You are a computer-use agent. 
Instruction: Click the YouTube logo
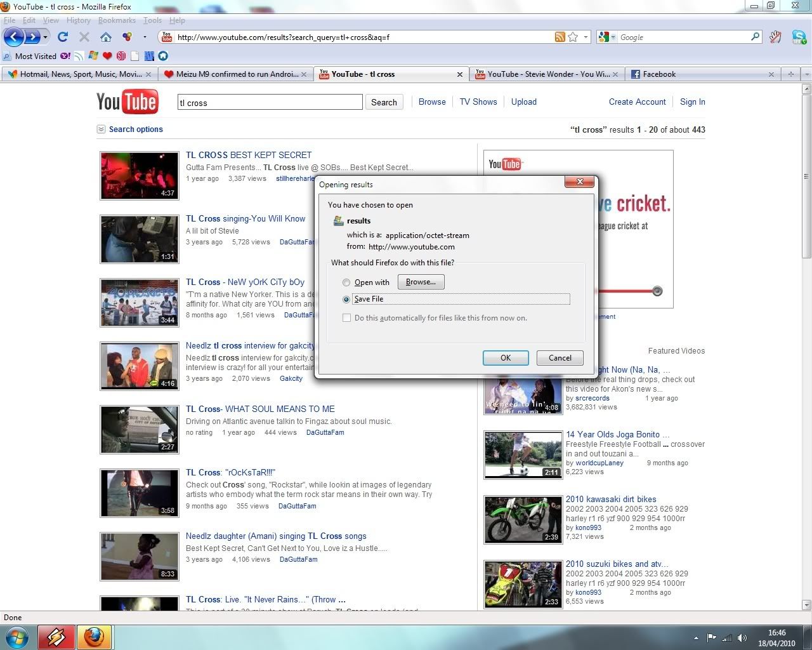(127, 102)
